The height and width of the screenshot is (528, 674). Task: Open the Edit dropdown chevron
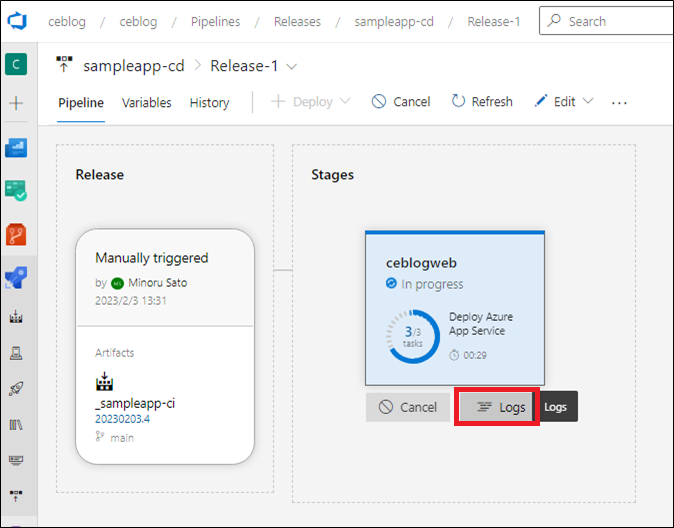click(x=588, y=101)
